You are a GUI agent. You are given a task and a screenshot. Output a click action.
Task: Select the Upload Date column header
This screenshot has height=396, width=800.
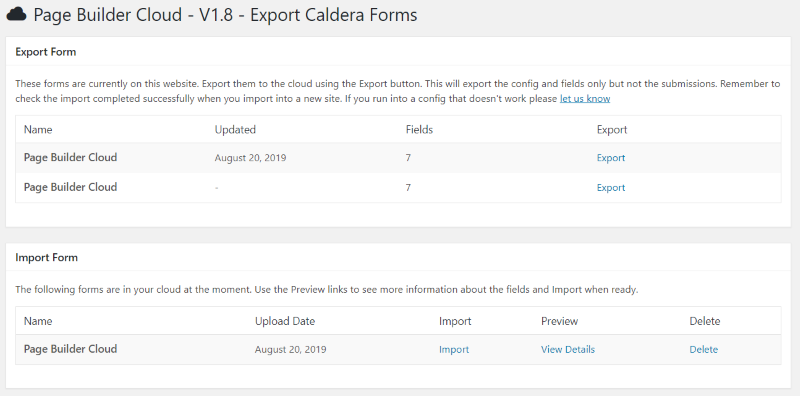[x=285, y=321]
